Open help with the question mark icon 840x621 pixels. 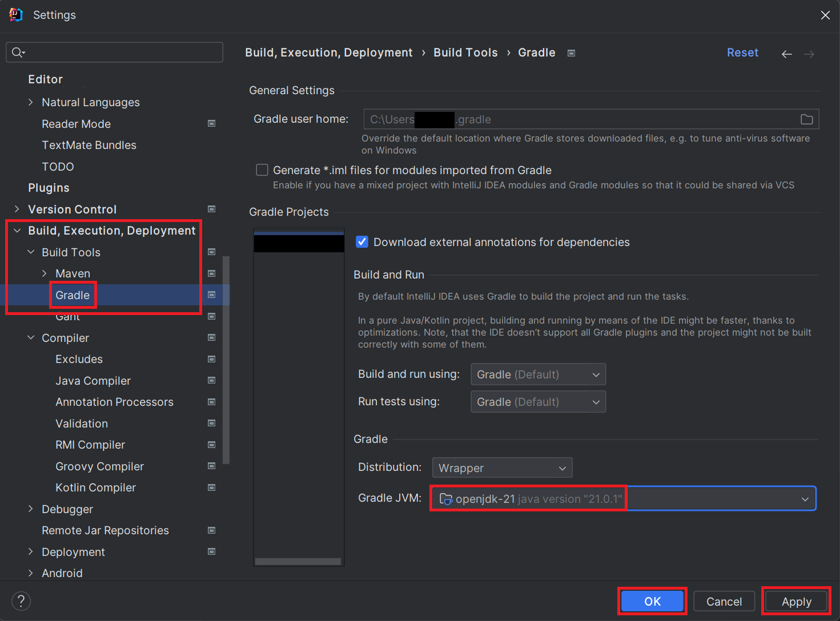(21, 600)
